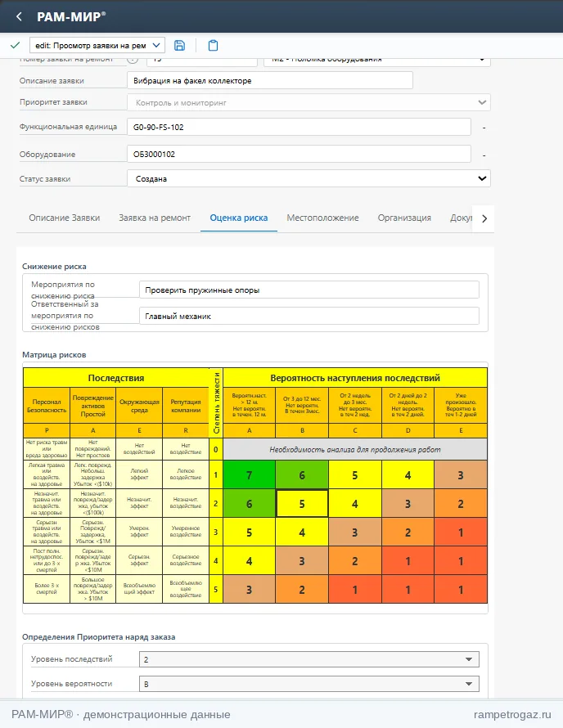Viewport: 563px width, 728px height.
Task: Click the Мероприятия по снижению риска field
Action: (x=309, y=290)
